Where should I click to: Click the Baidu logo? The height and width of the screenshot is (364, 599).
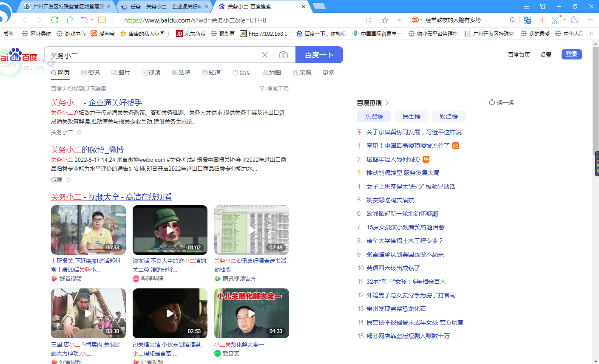click(x=19, y=56)
